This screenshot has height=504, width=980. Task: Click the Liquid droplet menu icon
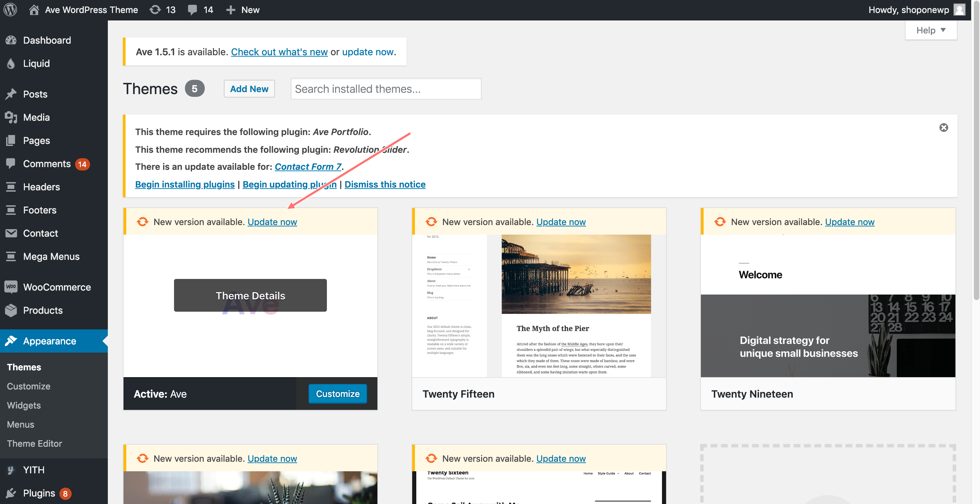11,63
